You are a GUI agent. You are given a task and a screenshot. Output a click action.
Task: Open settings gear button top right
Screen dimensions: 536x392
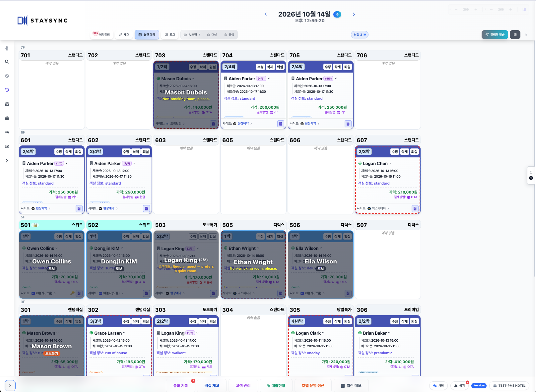coord(515,34)
